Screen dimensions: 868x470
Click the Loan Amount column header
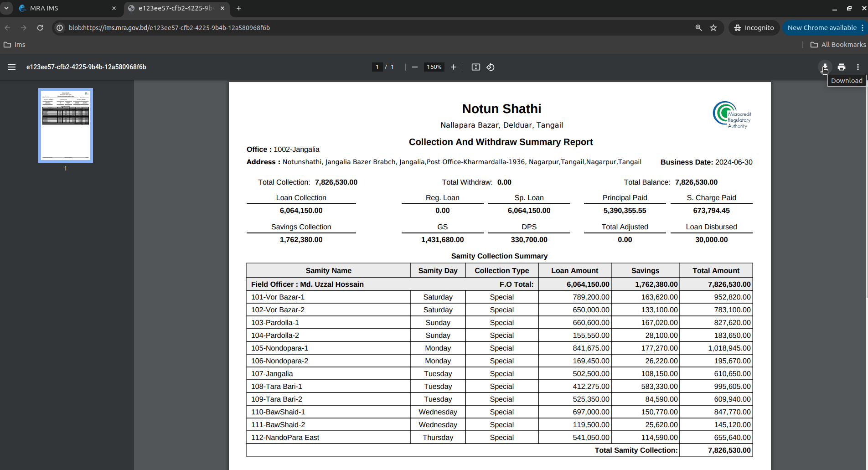(574, 270)
